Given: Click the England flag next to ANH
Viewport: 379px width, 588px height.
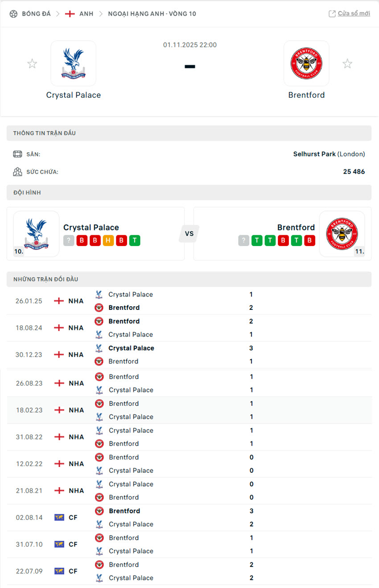Looking at the screenshot, I should (x=70, y=13).
